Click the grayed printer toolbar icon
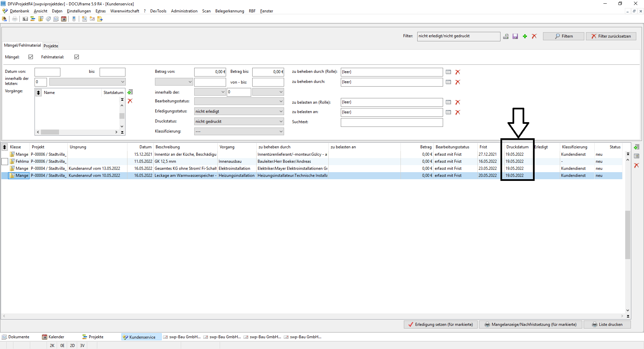Viewport: 644px width, 349px height. coord(15,19)
